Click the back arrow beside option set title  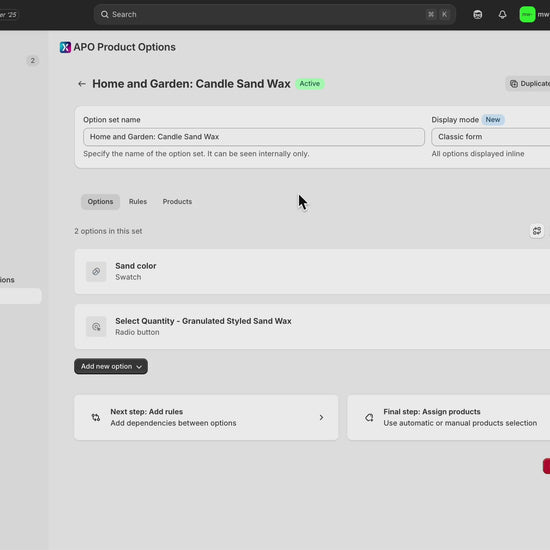82,84
